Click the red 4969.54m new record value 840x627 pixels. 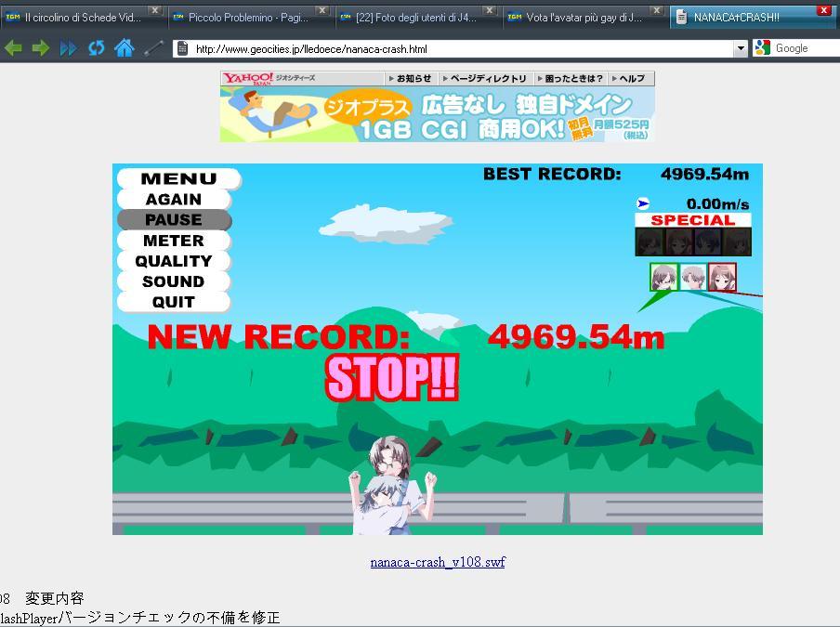(576, 337)
